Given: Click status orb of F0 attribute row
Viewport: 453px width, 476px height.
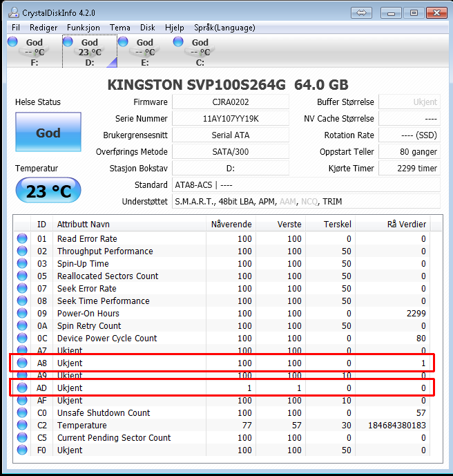Looking at the screenshot, I should pos(22,450).
